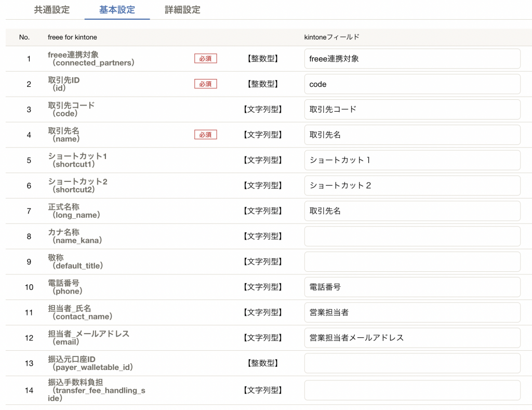Click 【文字列型】 on the ショートカット2 row
The width and height of the screenshot is (532, 410).
point(262,186)
